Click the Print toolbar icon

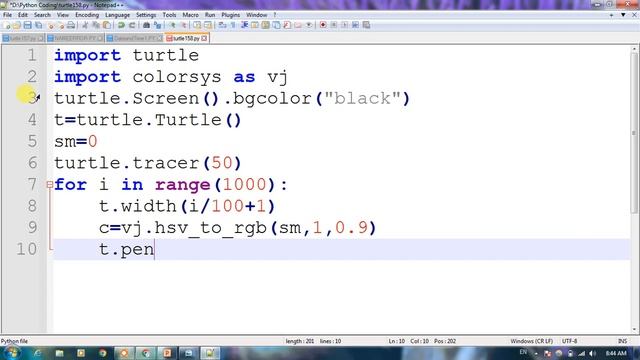[x=71, y=25]
